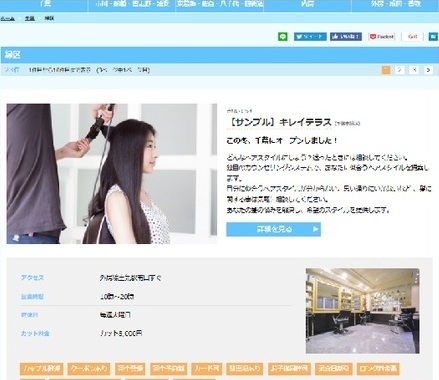Click the アクセス label

coord(32,278)
